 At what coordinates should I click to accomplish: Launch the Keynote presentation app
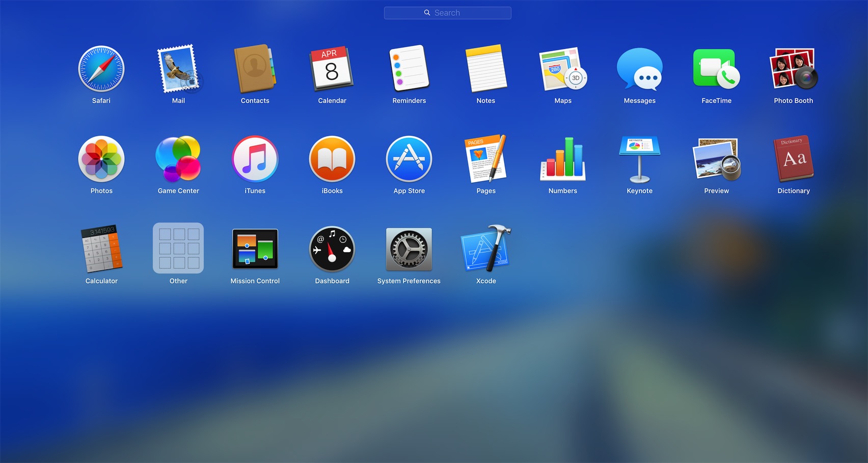click(x=639, y=159)
